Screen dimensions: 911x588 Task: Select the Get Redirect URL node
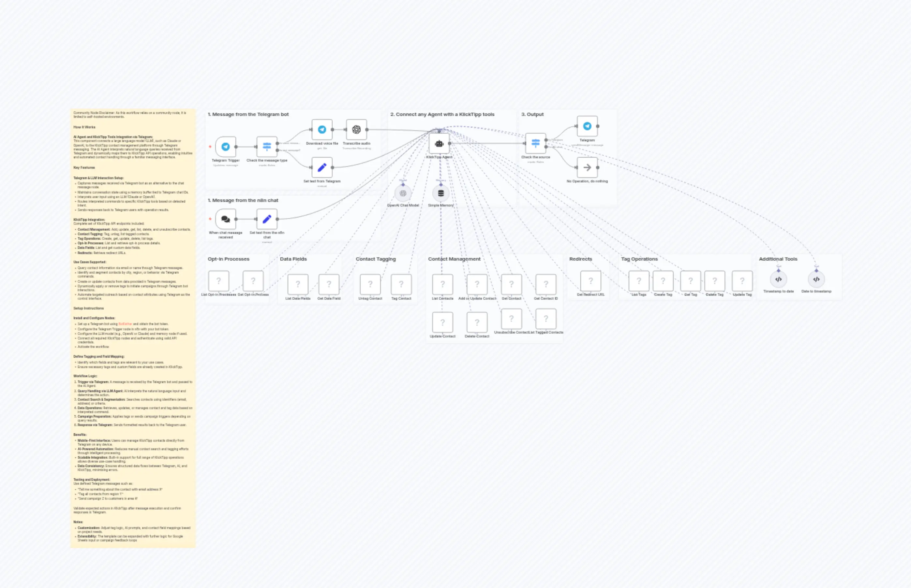coord(590,281)
